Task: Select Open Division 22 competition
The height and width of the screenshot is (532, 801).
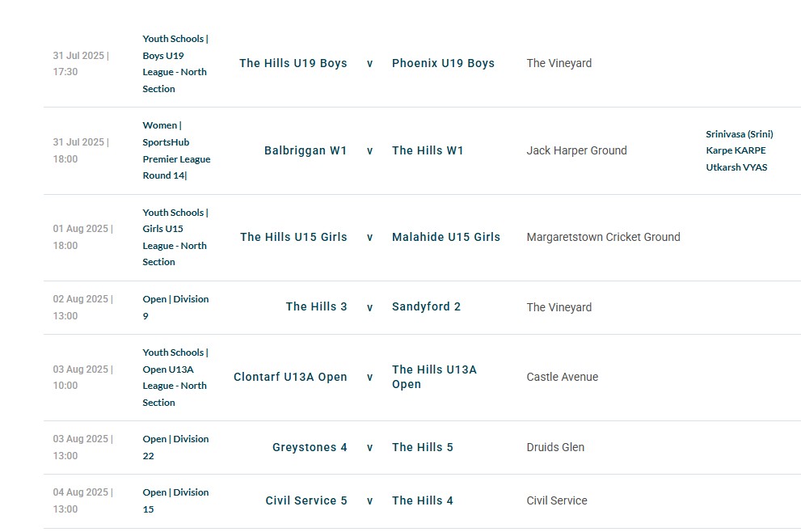Action: pos(175,447)
